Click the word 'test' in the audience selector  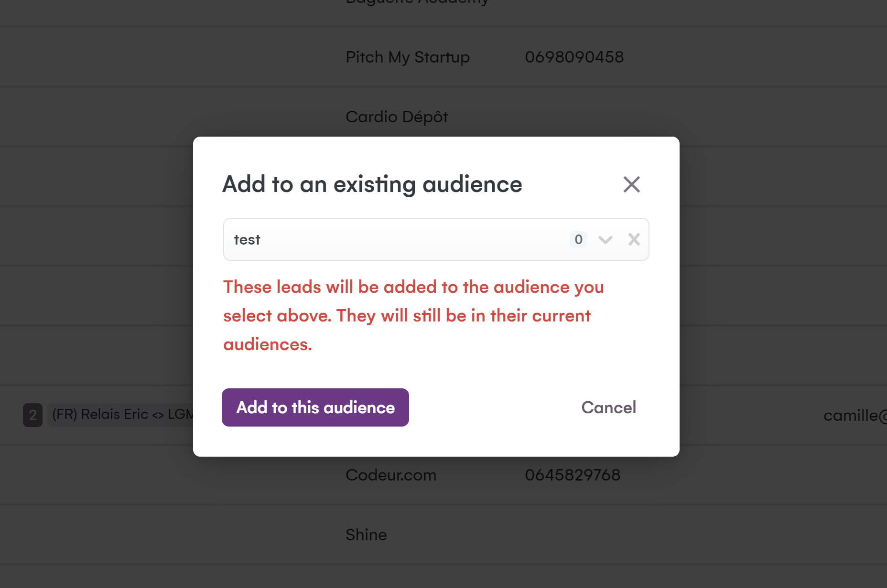click(x=247, y=240)
